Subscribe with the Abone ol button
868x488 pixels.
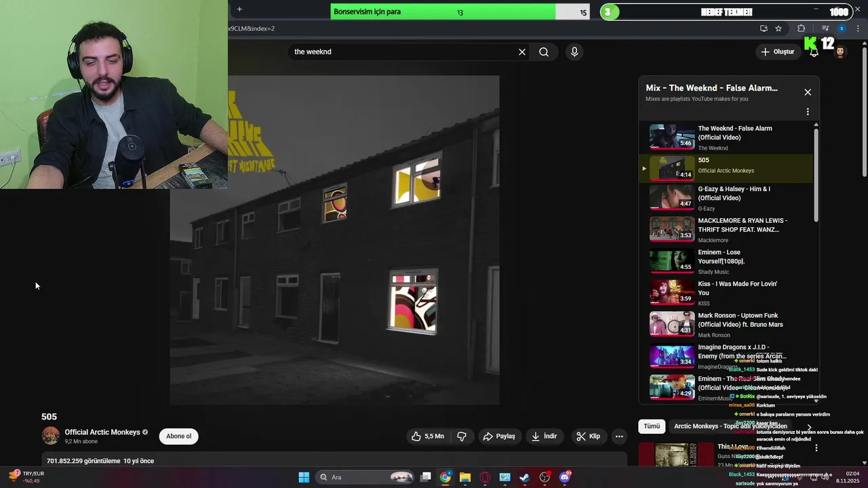(179, 436)
